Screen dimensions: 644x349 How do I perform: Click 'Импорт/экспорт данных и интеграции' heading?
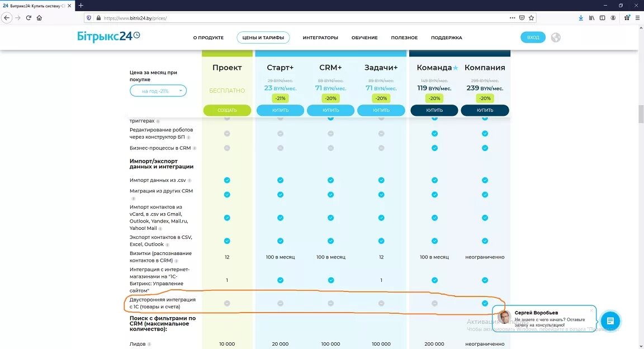162,164
